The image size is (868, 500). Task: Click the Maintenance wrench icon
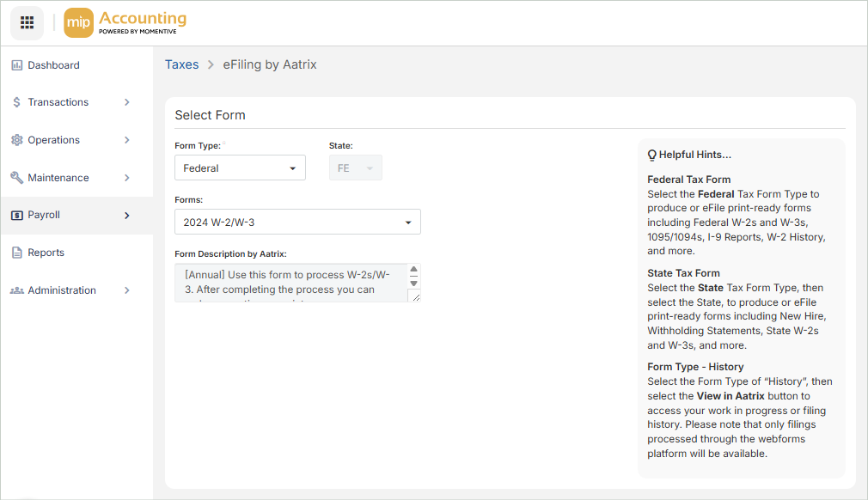(x=16, y=178)
